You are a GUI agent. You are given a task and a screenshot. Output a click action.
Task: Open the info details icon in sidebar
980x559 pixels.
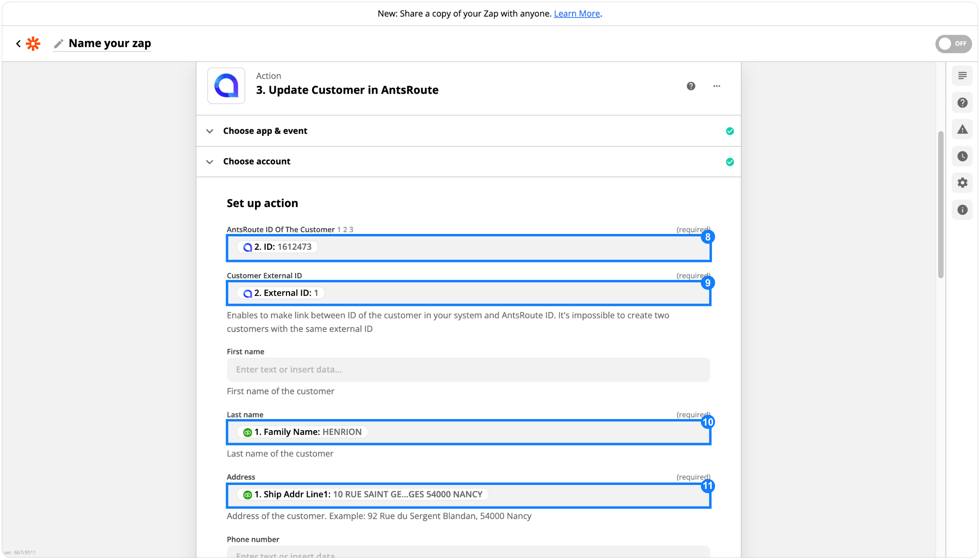pos(962,210)
